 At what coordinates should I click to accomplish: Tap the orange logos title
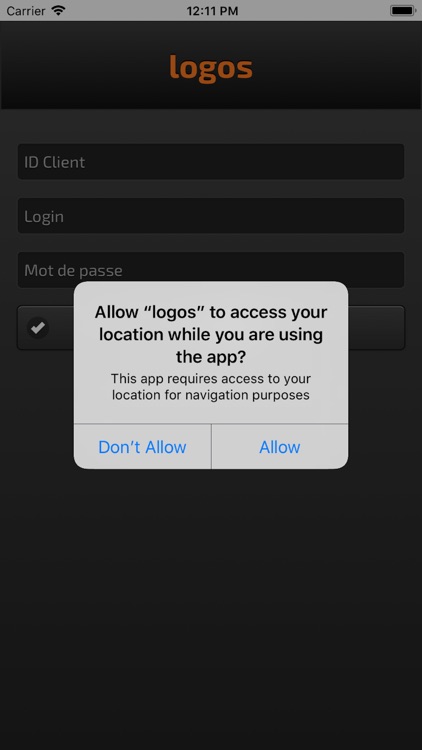[x=211, y=67]
